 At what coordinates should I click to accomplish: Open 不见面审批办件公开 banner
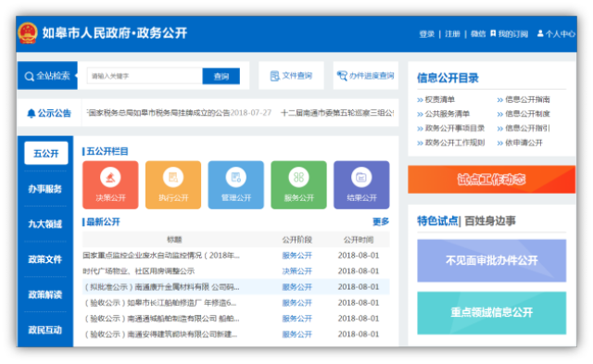coord(492,260)
